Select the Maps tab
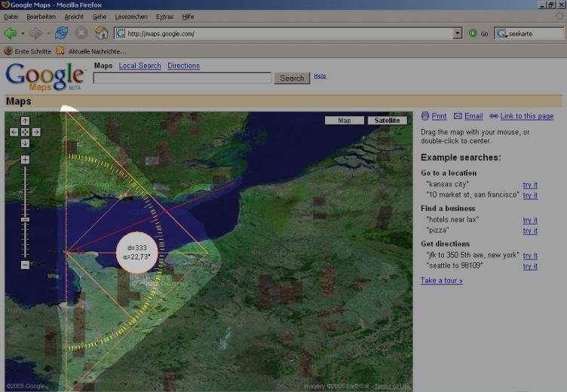This screenshot has width=567, height=392. pos(103,66)
